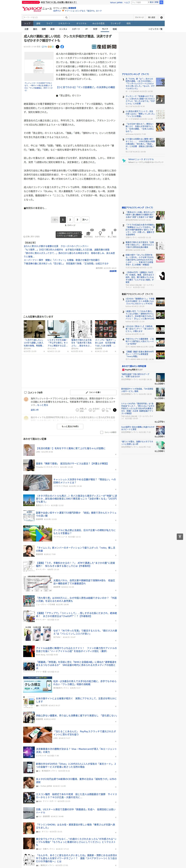
Task: Open キャッシュレス決済をやめる店舗が増加 article
Action: [84, 481]
